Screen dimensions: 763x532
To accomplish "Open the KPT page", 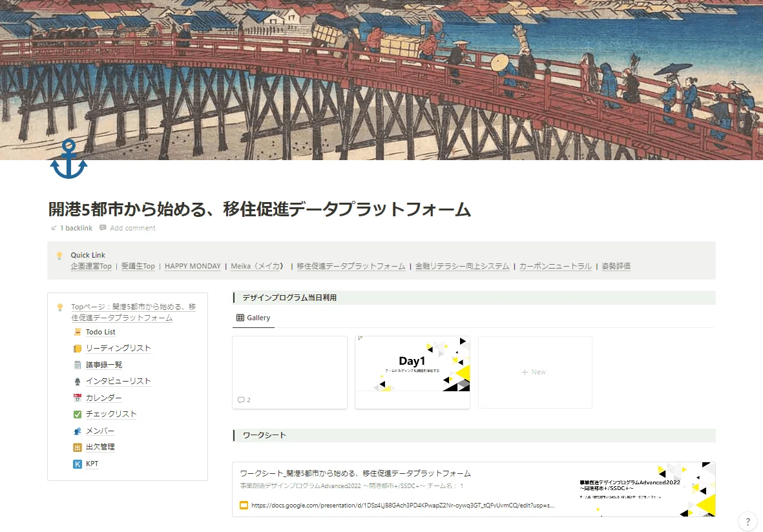I will click(92, 464).
